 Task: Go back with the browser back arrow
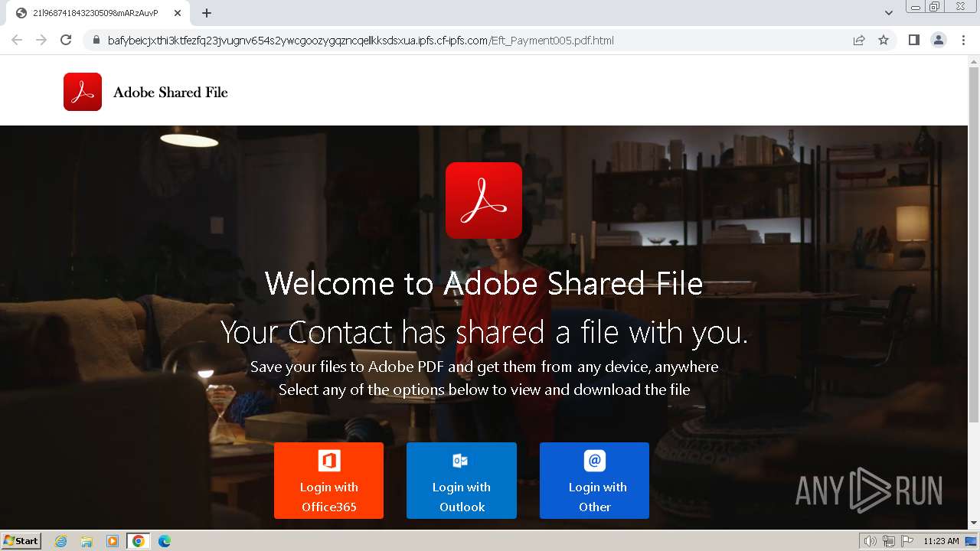click(17, 40)
